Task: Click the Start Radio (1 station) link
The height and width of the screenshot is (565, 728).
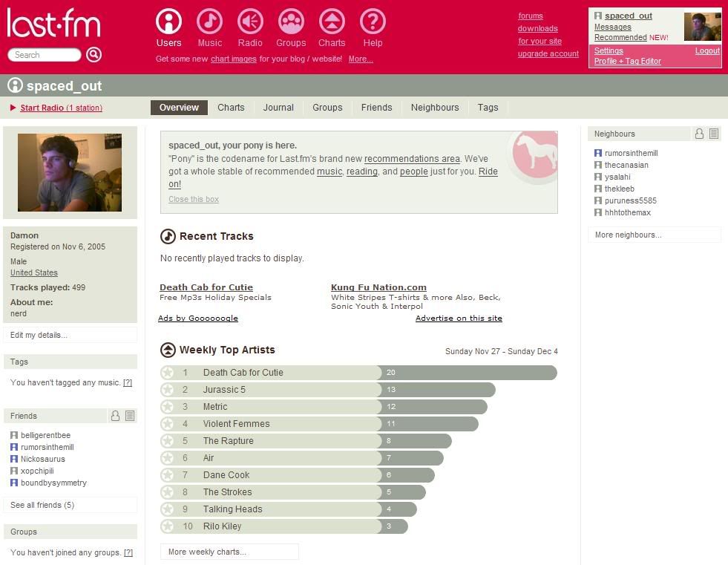Action: click(x=62, y=108)
